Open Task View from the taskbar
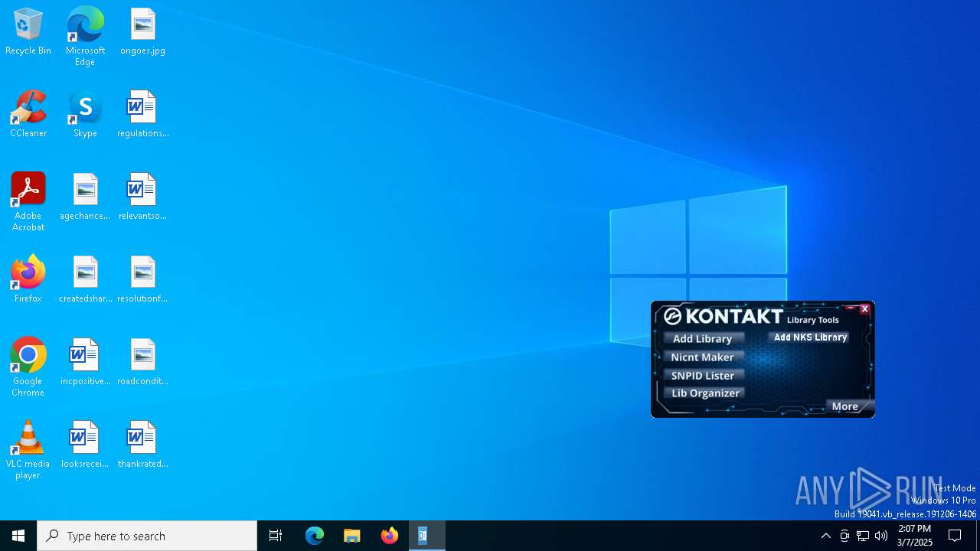Screen dimensions: 980x551 (x=276, y=536)
